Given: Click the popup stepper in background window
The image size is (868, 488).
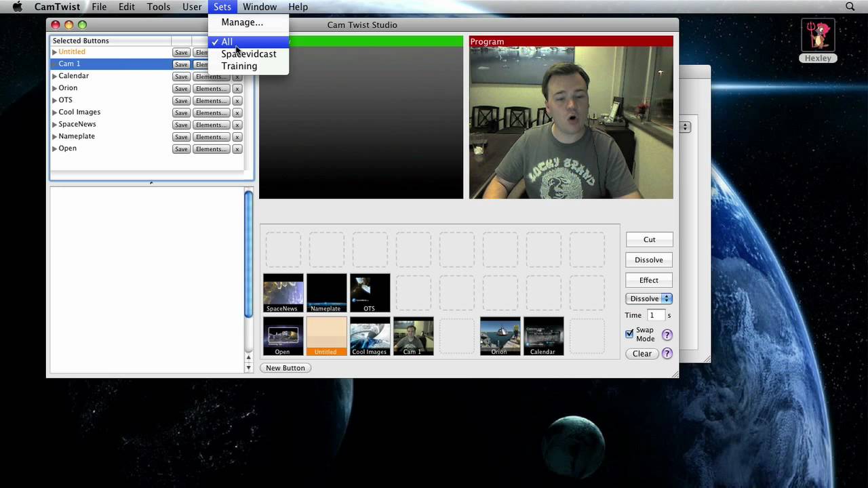Looking at the screenshot, I should click(686, 127).
